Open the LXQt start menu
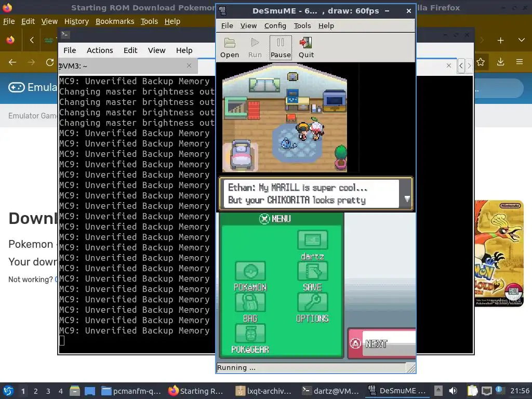 click(x=8, y=391)
